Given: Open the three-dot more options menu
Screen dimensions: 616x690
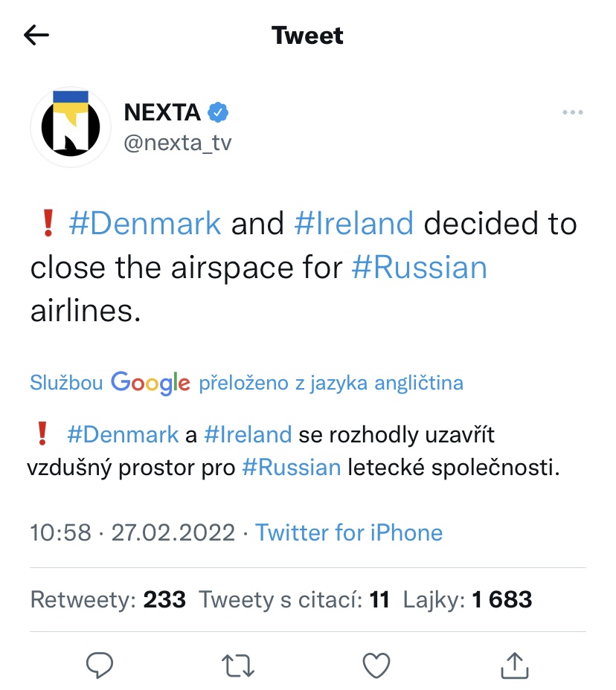Looking at the screenshot, I should tap(572, 112).
